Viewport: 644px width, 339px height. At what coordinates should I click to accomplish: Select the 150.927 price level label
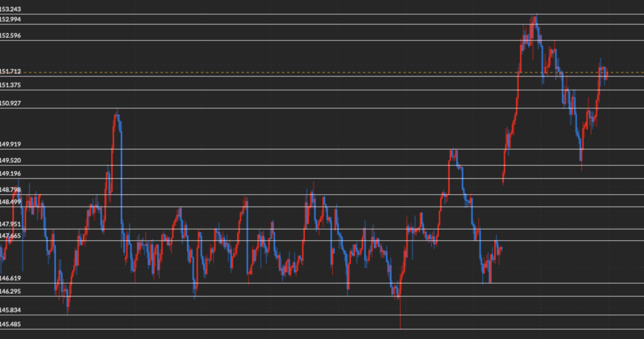pyautogui.click(x=10, y=103)
